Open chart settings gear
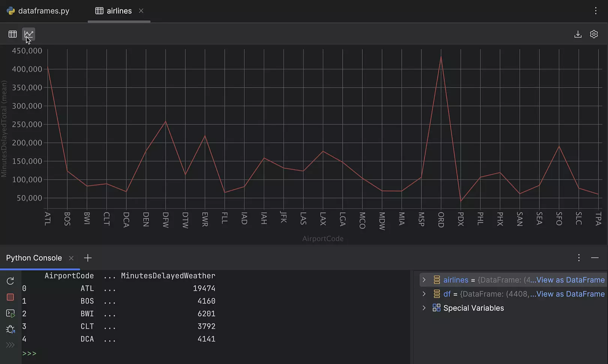This screenshot has height=364, width=608. click(594, 34)
